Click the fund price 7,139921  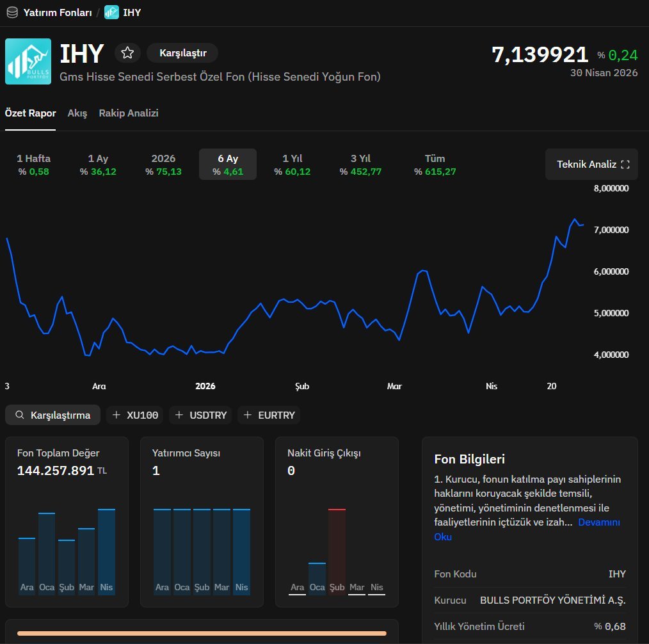(540, 54)
